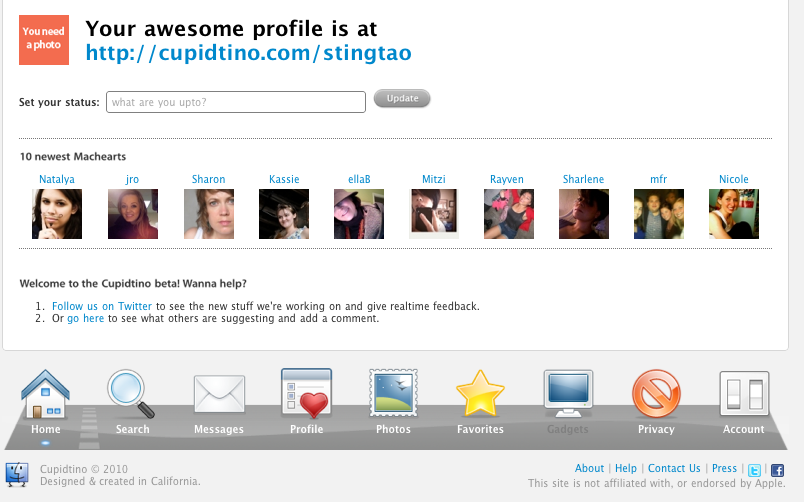View Sharon's profile photo
Screen dimensions: 804x502
pos(209,214)
